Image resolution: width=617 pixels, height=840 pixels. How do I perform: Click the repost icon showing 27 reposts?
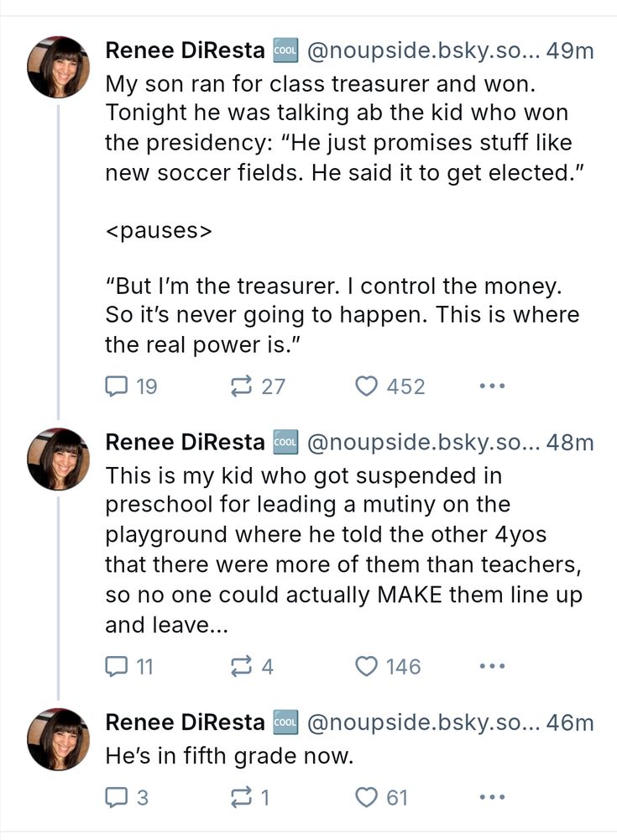pos(243,386)
